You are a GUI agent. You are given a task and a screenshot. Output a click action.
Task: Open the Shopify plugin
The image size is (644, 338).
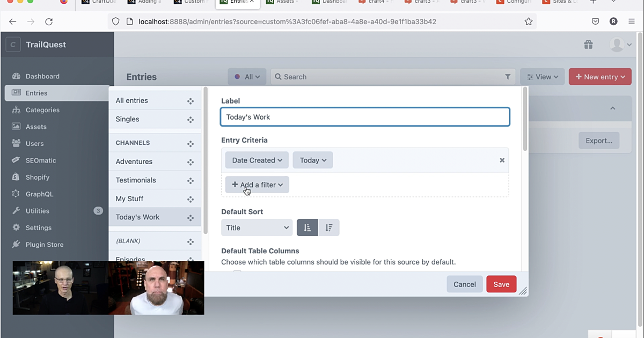click(x=38, y=177)
